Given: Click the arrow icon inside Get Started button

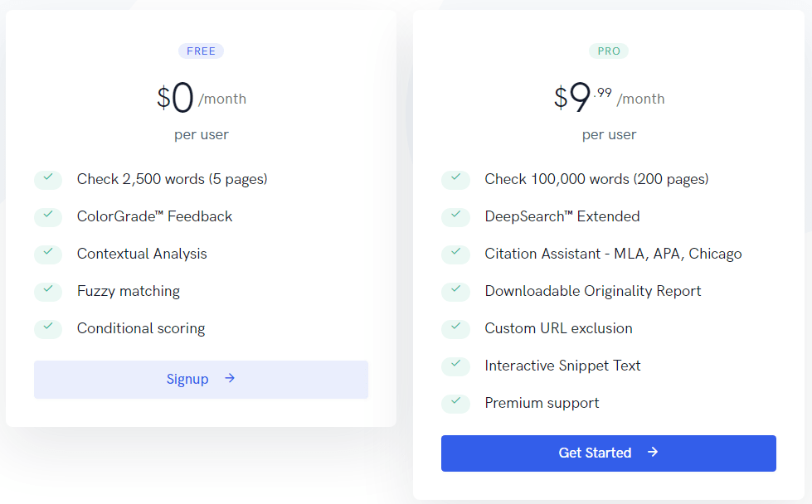Looking at the screenshot, I should tap(654, 453).
